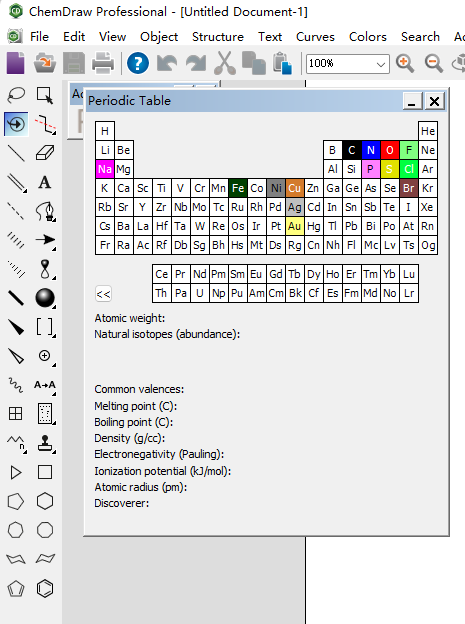The image size is (465, 624).
Task: Choose the Dashed Bond tool
Action: [16, 211]
